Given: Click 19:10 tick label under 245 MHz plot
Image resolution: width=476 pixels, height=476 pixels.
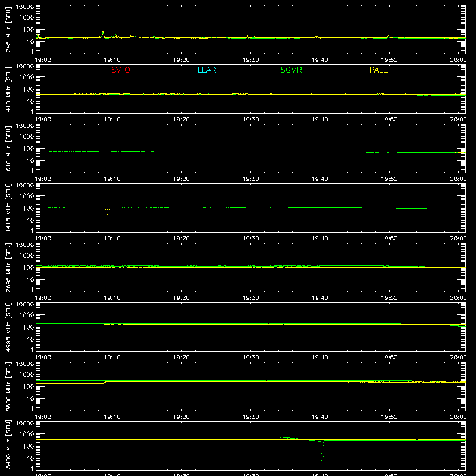Looking at the screenshot, I should pyautogui.click(x=112, y=60).
